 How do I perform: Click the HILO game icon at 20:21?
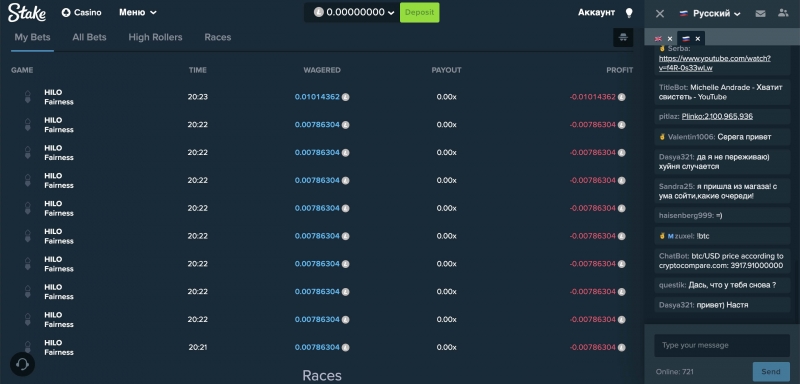28,347
